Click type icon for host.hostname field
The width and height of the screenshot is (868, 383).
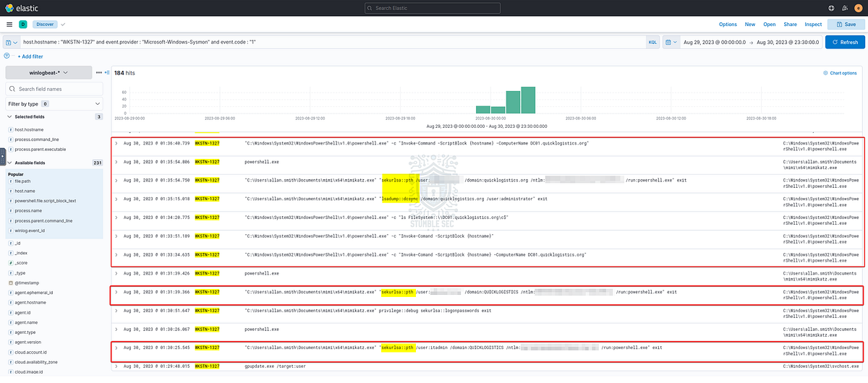pyautogui.click(x=10, y=129)
